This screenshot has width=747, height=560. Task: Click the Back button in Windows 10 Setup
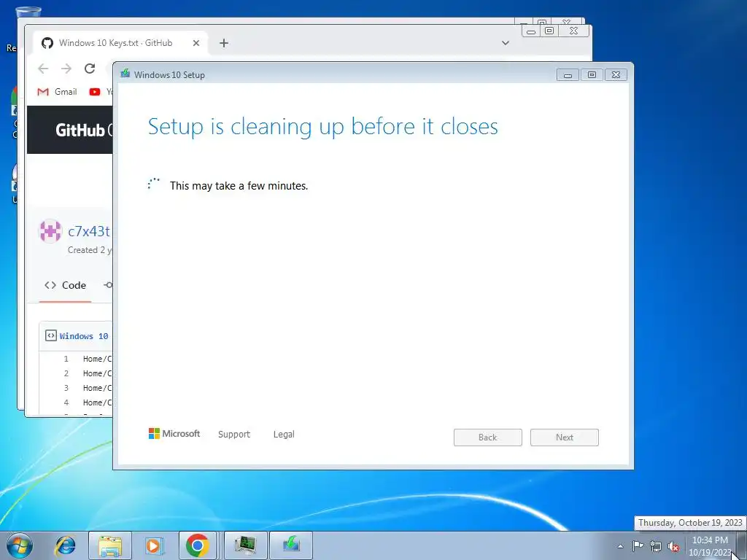tap(487, 437)
